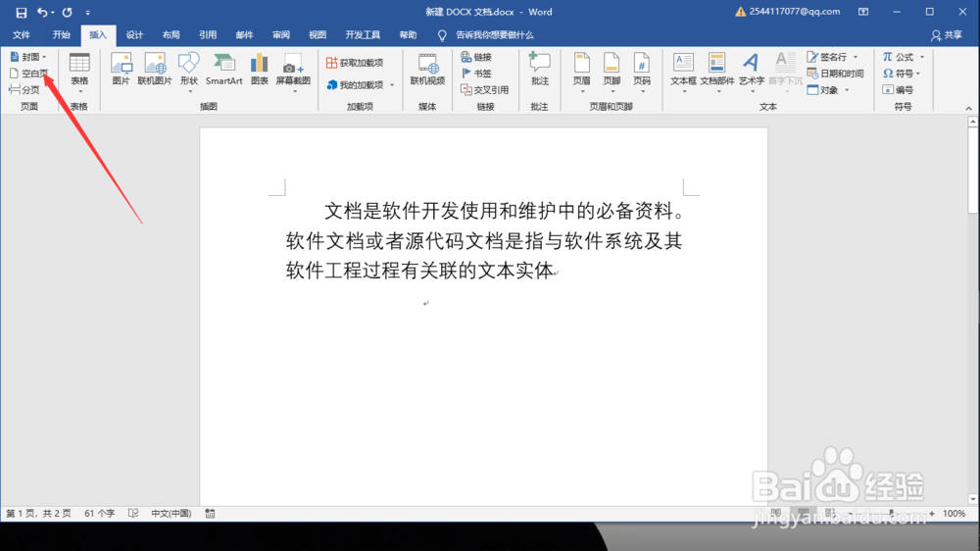Click the 100% zoom level
The width and height of the screenshot is (980, 551).
(954, 514)
